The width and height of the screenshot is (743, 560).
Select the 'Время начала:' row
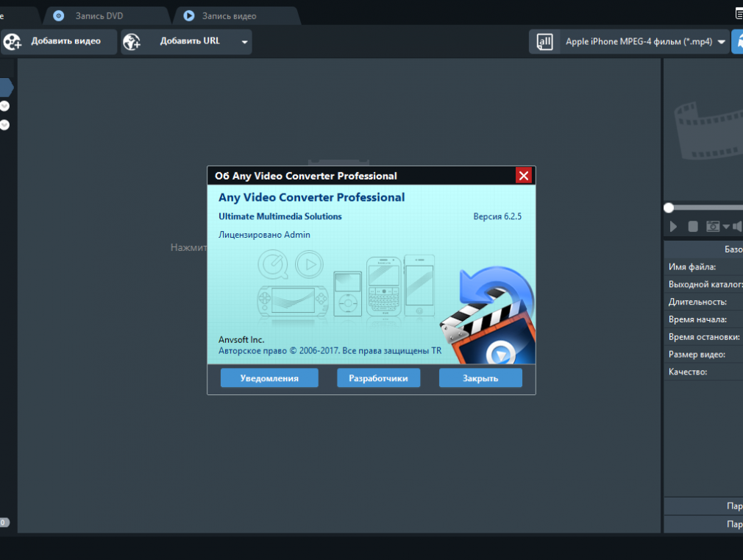point(703,319)
